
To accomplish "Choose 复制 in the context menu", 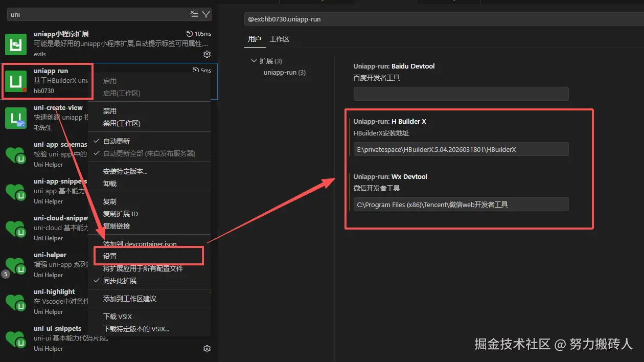I will click(149, 201).
